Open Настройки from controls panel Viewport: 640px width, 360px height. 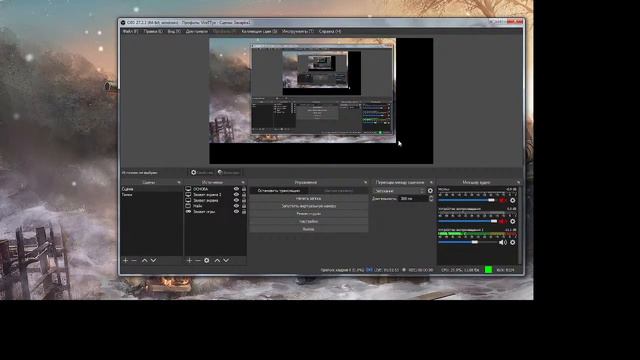tap(309, 222)
